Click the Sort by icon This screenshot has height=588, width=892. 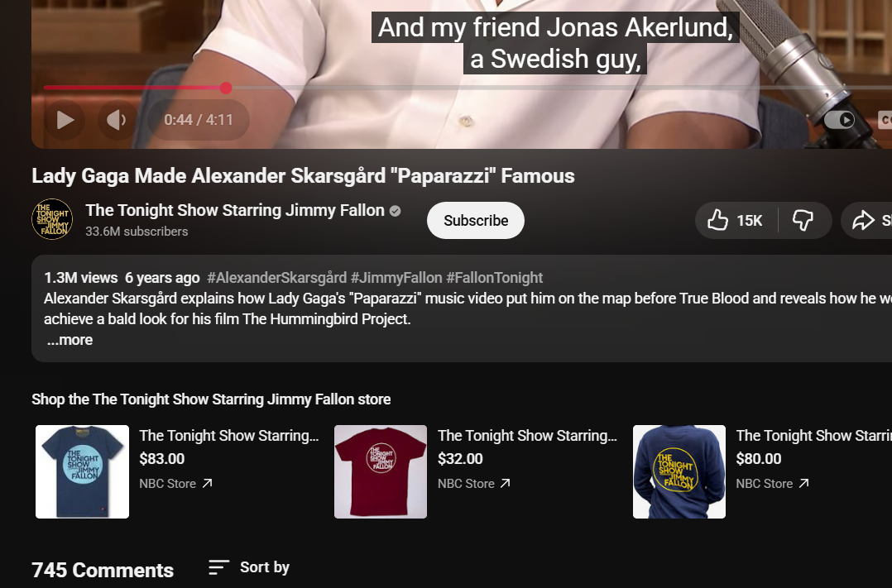coord(218,567)
